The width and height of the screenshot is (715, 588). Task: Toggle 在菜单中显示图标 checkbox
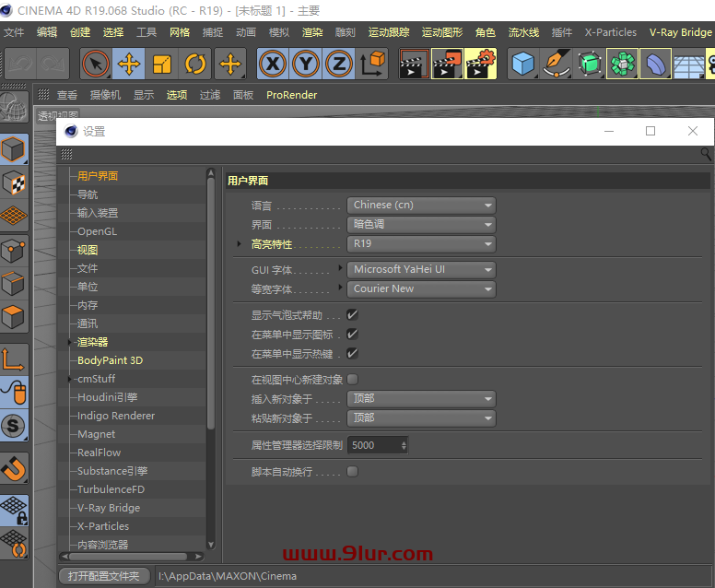352,335
